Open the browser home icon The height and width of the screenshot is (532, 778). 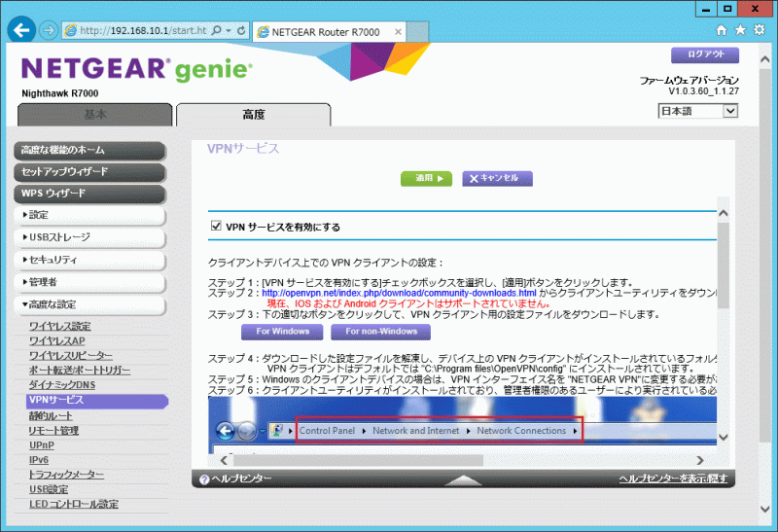725,30
